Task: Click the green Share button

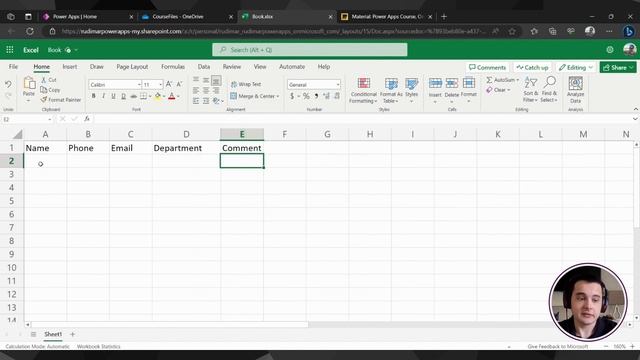Action: coord(618,67)
